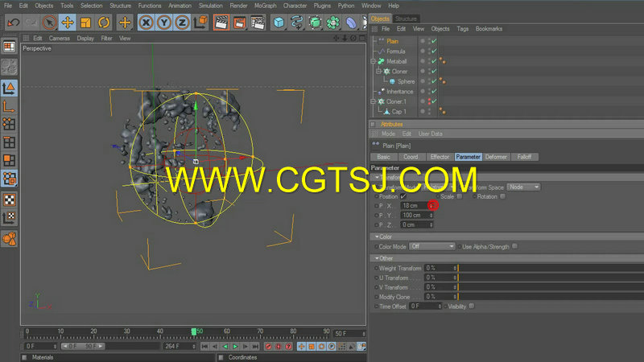Go to end of animation
644x362 pixels.
pyautogui.click(x=255, y=347)
